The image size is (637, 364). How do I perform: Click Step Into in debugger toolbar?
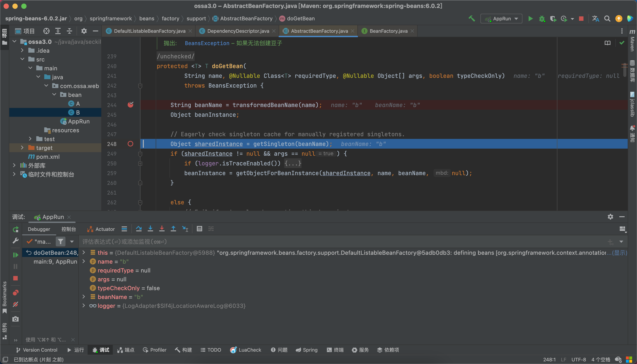(150, 229)
